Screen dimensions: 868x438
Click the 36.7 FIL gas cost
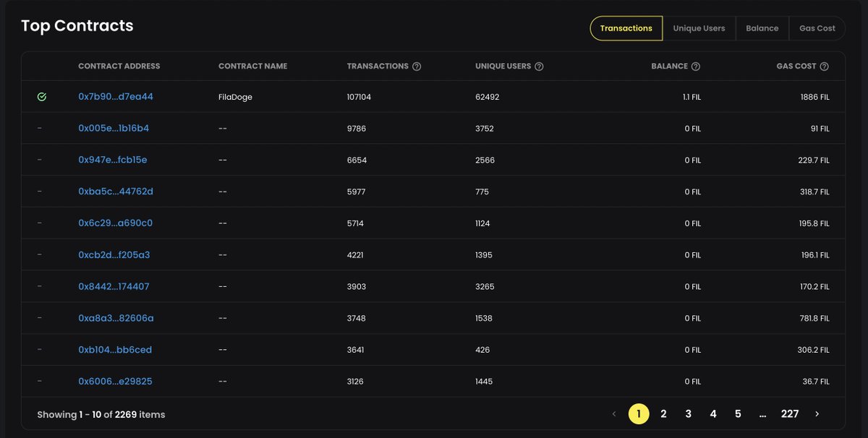click(x=815, y=382)
